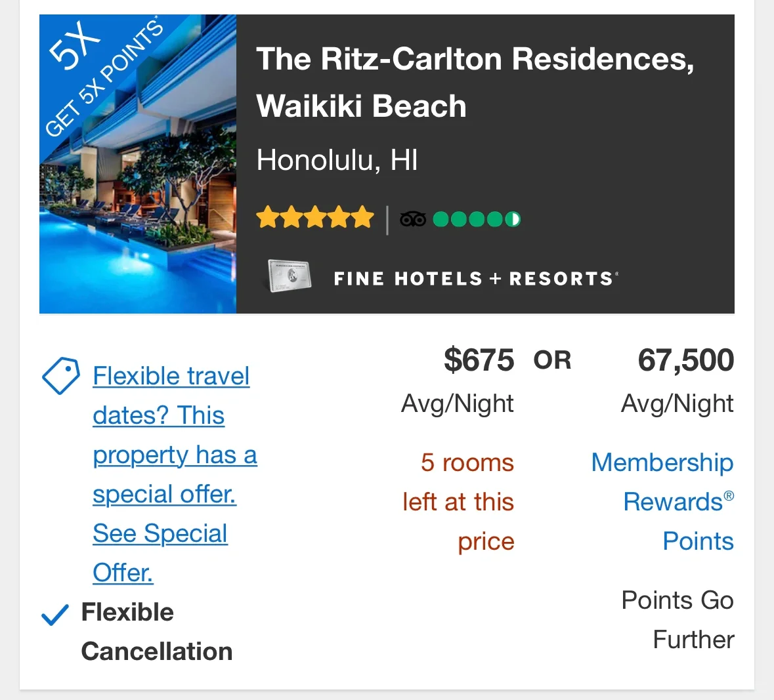The height and width of the screenshot is (700, 774).
Task: Click the Flexible Cancellation checkmark icon
Action: click(x=55, y=614)
